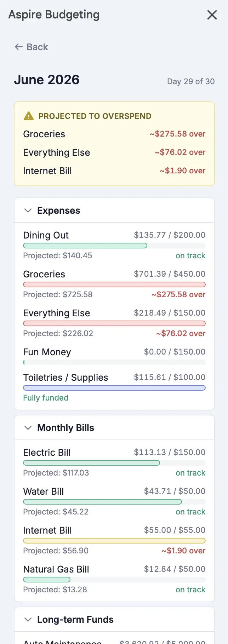Click the overspend warning triangle icon

click(28, 116)
